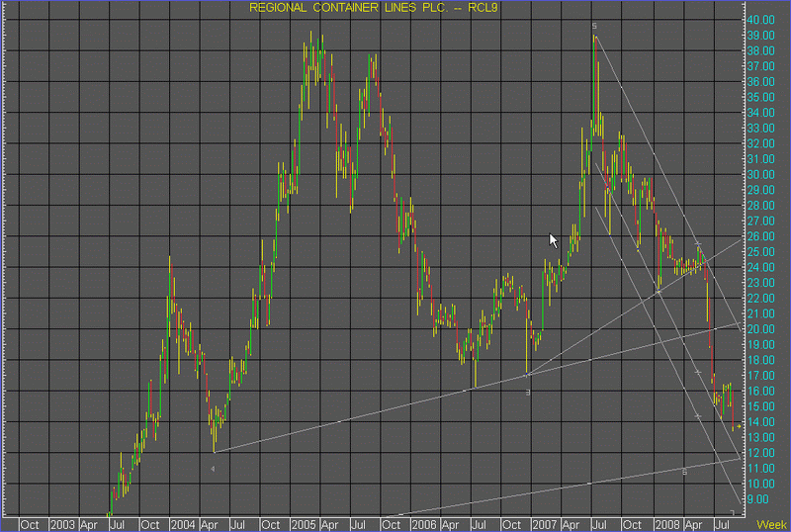Image resolution: width=791 pixels, height=532 pixels.
Task: Click the 2003 year label on time axis
Action: pyautogui.click(x=62, y=525)
